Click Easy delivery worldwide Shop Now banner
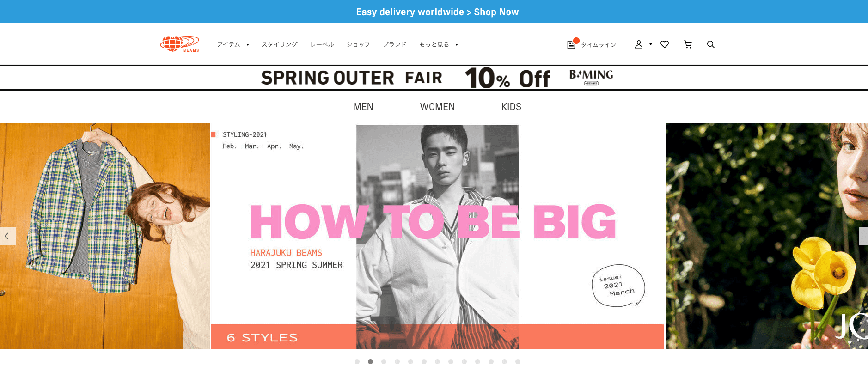Viewport: 868px width, 390px height. point(437,12)
